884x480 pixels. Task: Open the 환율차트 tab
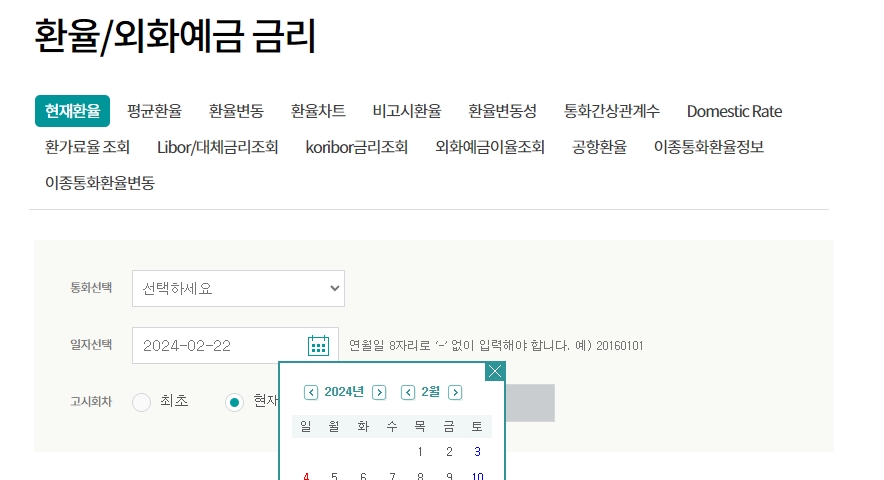tap(318, 111)
